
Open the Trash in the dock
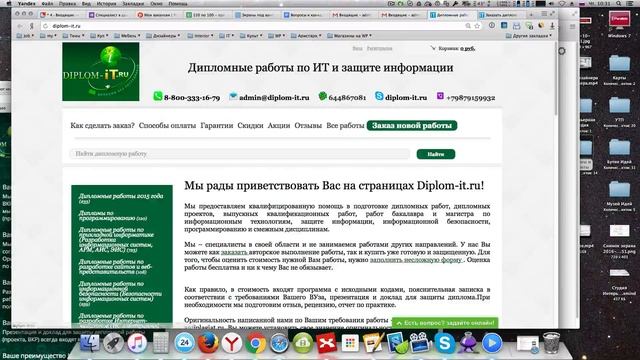pyautogui.click(x=551, y=343)
